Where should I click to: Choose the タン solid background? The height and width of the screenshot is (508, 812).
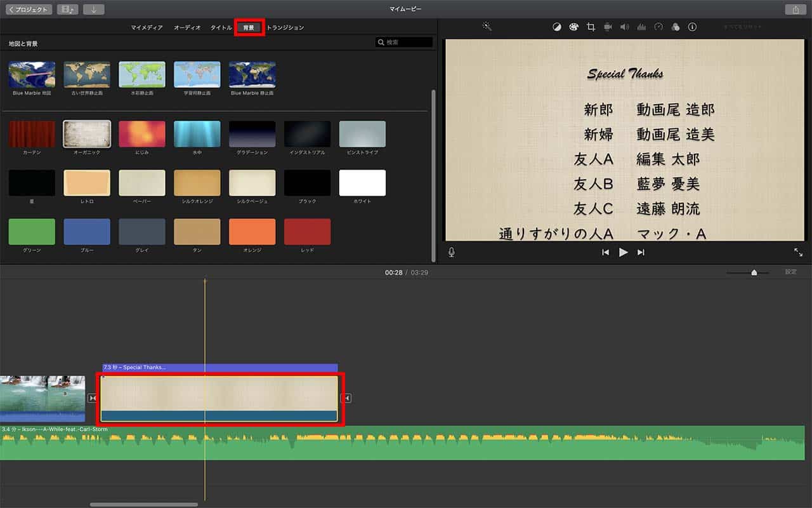[x=197, y=232]
